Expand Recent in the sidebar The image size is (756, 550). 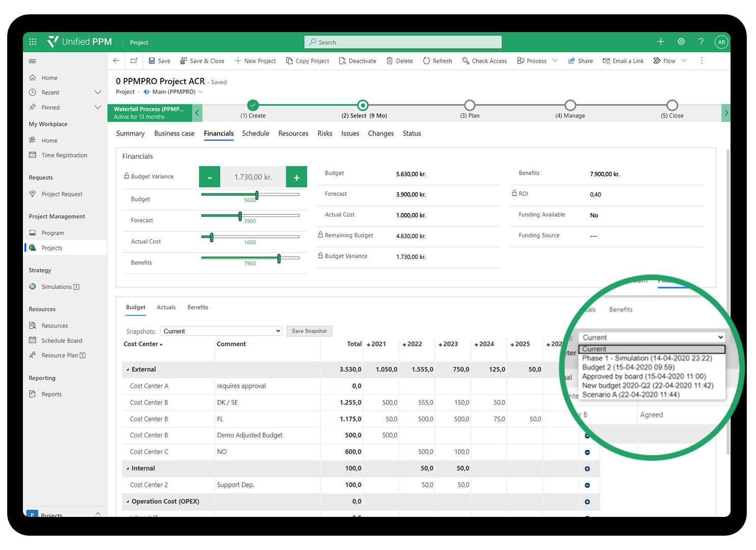(98, 92)
